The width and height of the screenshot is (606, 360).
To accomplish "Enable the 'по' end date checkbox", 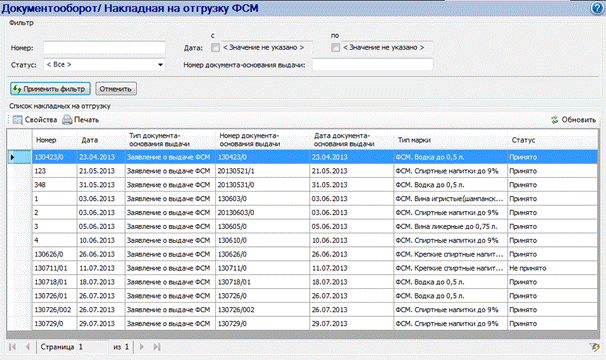I will coord(335,48).
